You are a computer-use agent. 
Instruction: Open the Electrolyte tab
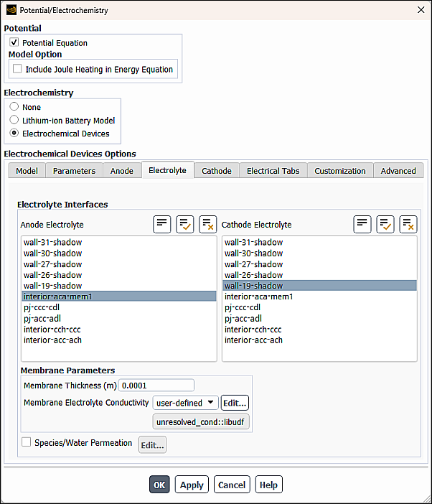point(167,170)
